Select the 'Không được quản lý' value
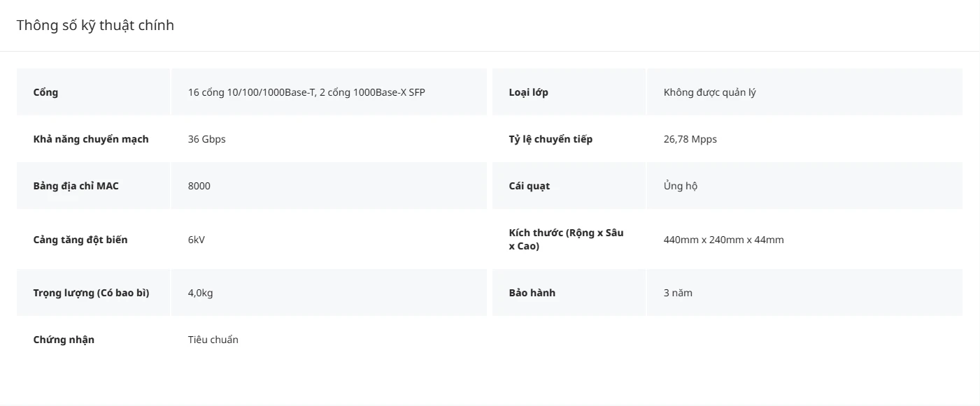980x406 pixels. click(x=709, y=92)
